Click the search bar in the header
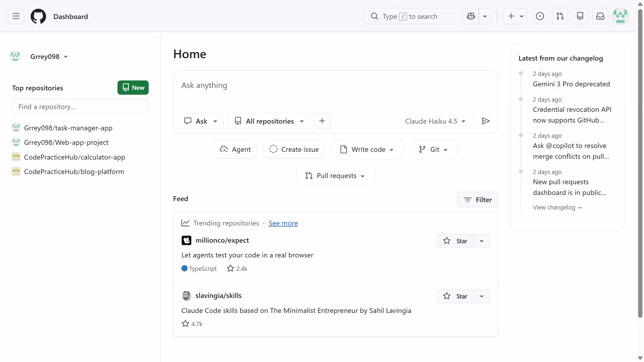This screenshot has height=362, width=644. coord(412,16)
